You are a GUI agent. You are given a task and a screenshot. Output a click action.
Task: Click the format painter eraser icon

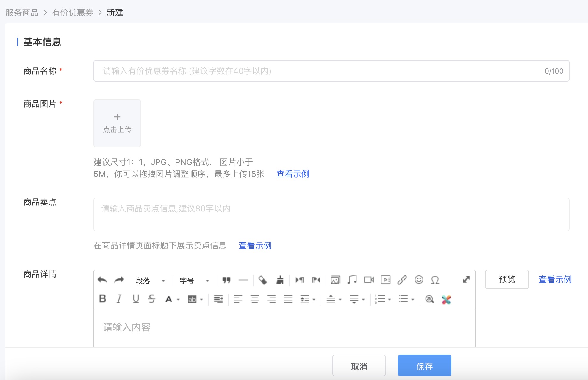(x=262, y=280)
